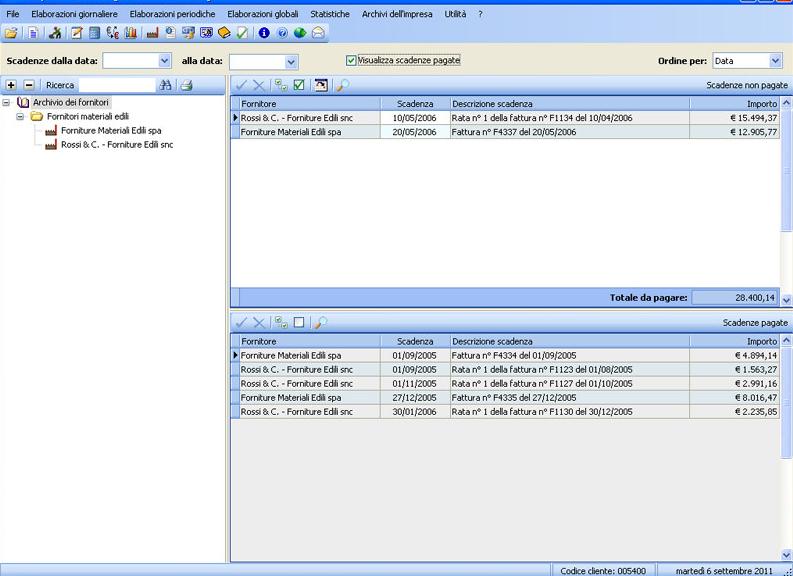Click the empty checkbox icon in paid toolbar
The image size is (793, 576).
(x=299, y=323)
